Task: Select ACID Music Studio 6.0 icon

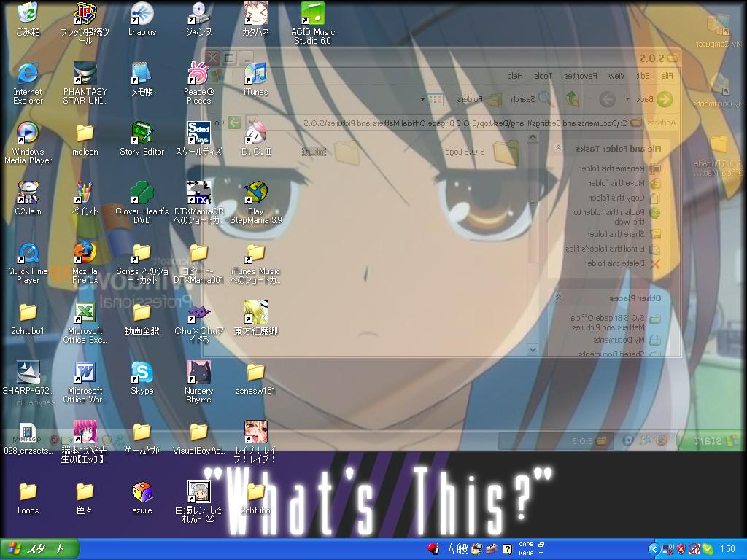Action: tap(313, 23)
